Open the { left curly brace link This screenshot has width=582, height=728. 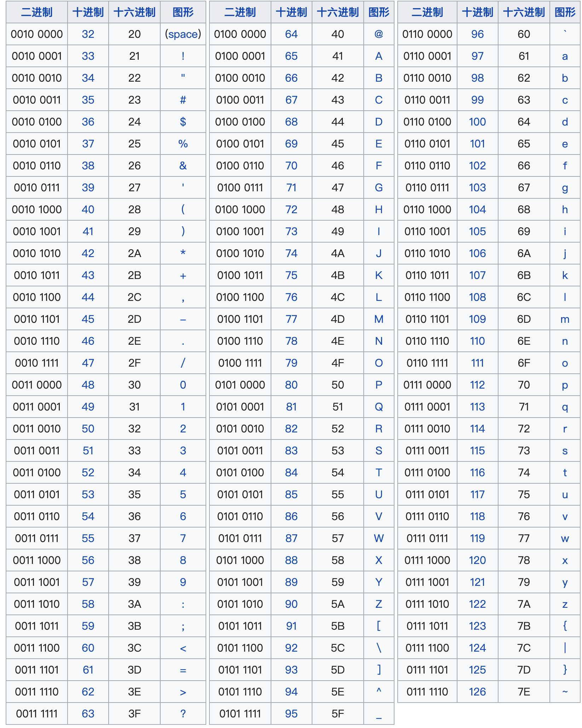point(565,626)
